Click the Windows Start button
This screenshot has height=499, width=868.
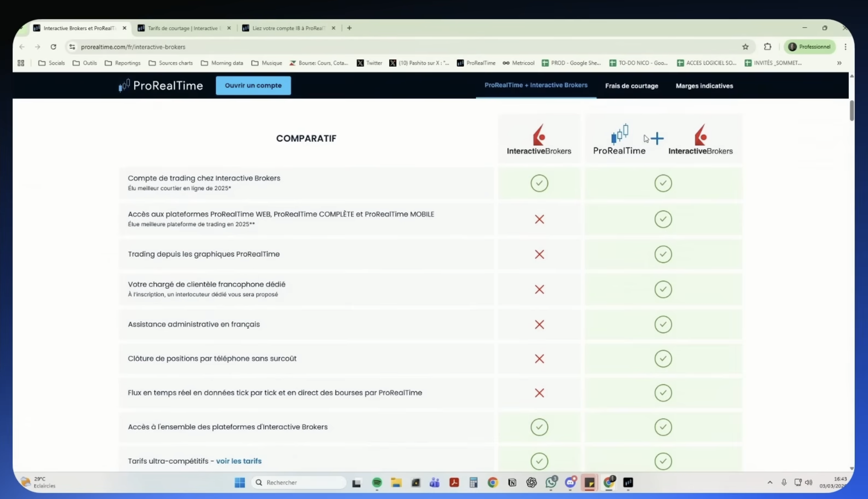point(240,482)
